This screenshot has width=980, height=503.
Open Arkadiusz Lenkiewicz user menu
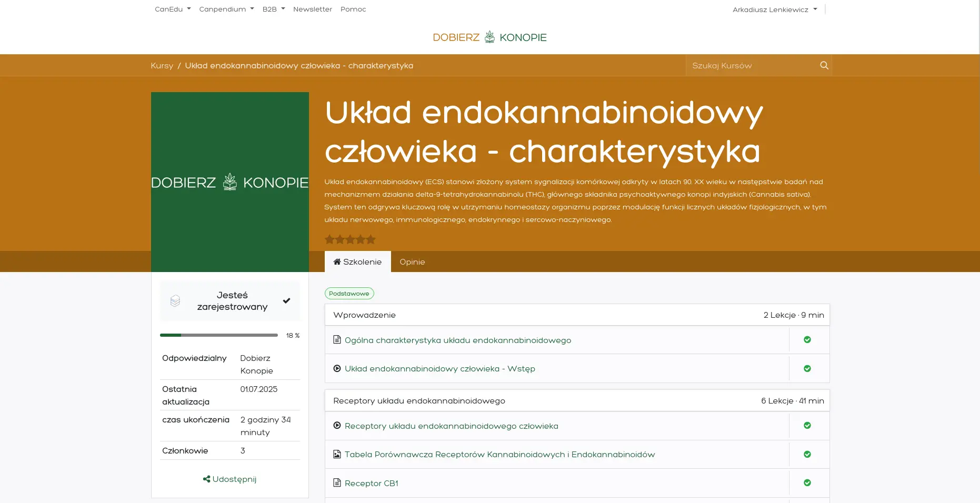point(774,10)
